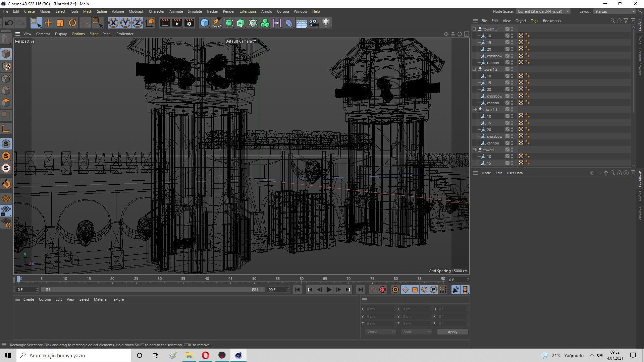
Task: Toggle Position keyframe recording
Action: [x=406, y=290]
